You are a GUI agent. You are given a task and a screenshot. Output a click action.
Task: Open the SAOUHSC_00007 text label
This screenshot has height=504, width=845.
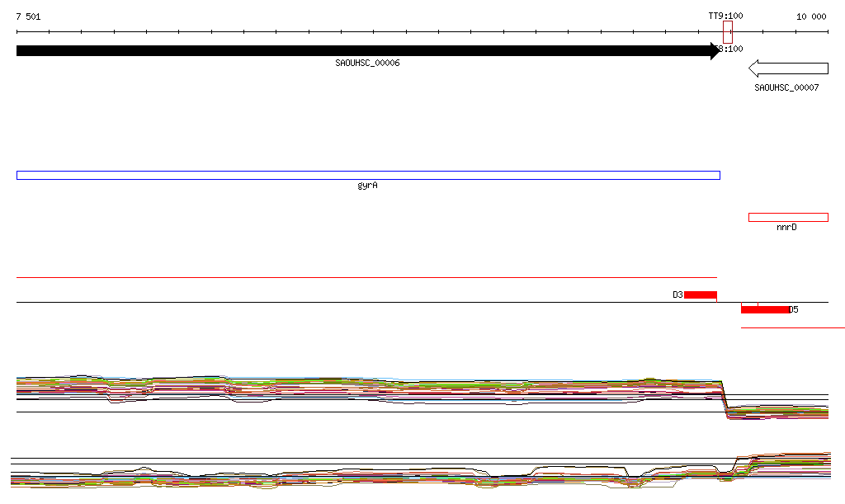786,87
